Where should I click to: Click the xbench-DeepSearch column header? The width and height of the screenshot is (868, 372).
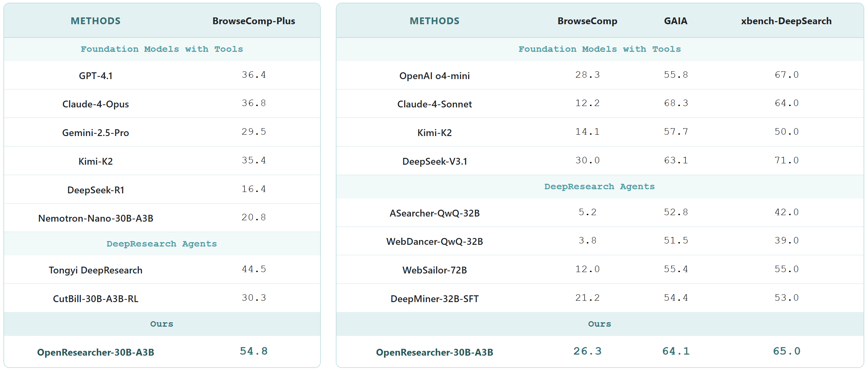[786, 21]
